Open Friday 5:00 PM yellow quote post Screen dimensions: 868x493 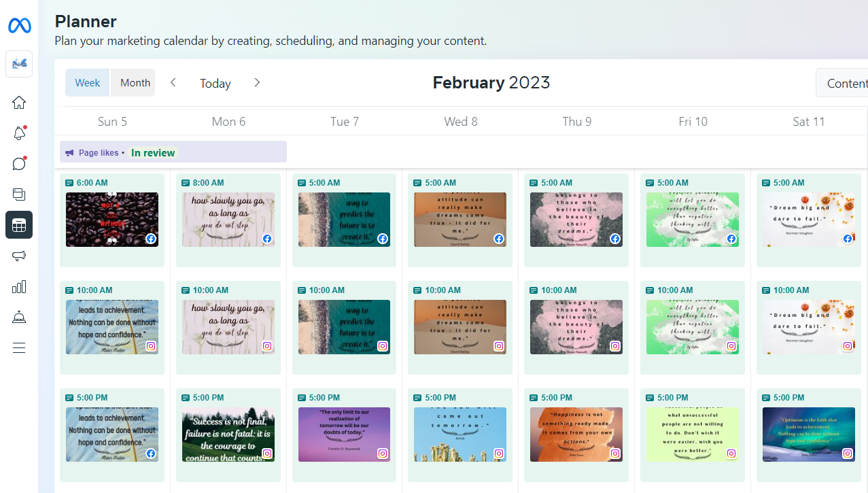693,435
